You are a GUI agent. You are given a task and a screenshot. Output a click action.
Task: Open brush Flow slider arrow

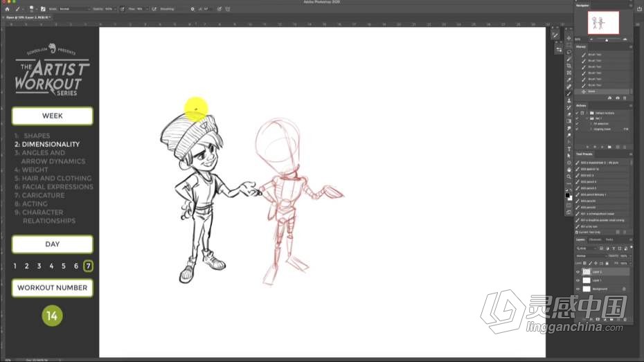tap(147, 8)
